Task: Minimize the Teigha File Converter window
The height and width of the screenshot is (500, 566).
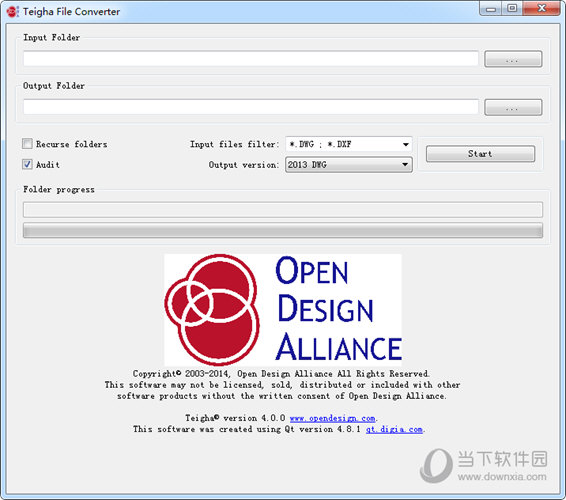Action: point(491,8)
